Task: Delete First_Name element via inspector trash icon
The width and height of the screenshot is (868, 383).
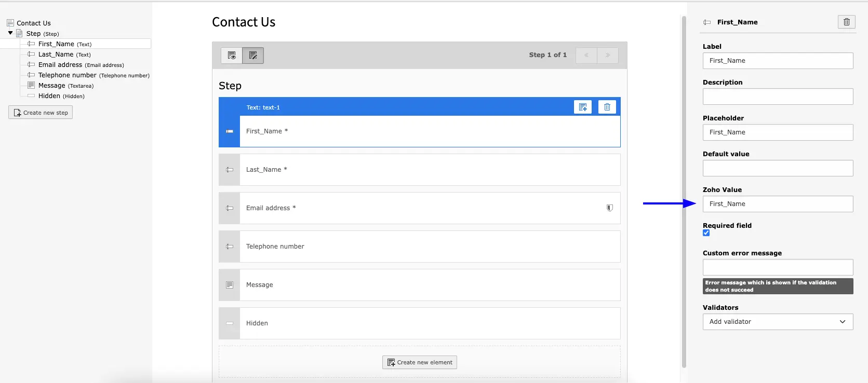Action: pyautogui.click(x=846, y=22)
